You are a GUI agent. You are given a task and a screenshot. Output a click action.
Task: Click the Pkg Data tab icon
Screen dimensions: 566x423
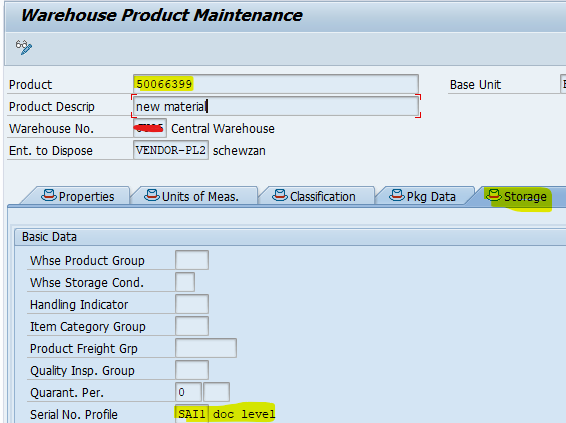(397, 195)
